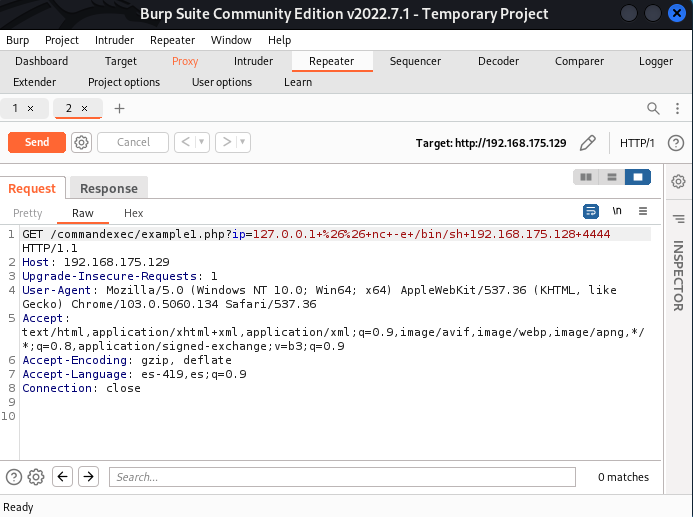The width and height of the screenshot is (693, 517).
Task: Switch to the Response tab
Action: pyautogui.click(x=109, y=189)
